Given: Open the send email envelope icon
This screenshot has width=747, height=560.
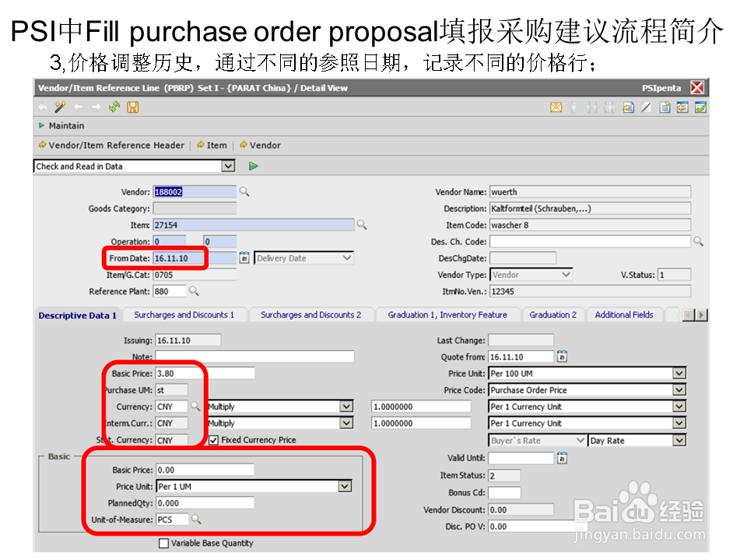Looking at the screenshot, I should [x=556, y=107].
